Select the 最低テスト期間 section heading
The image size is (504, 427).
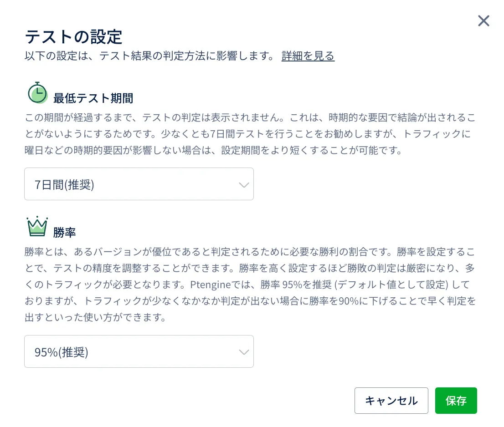coord(93,98)
